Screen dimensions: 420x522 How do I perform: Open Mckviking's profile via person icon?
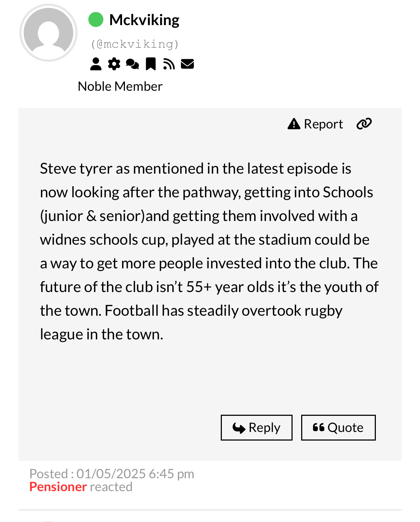point(95,64)
